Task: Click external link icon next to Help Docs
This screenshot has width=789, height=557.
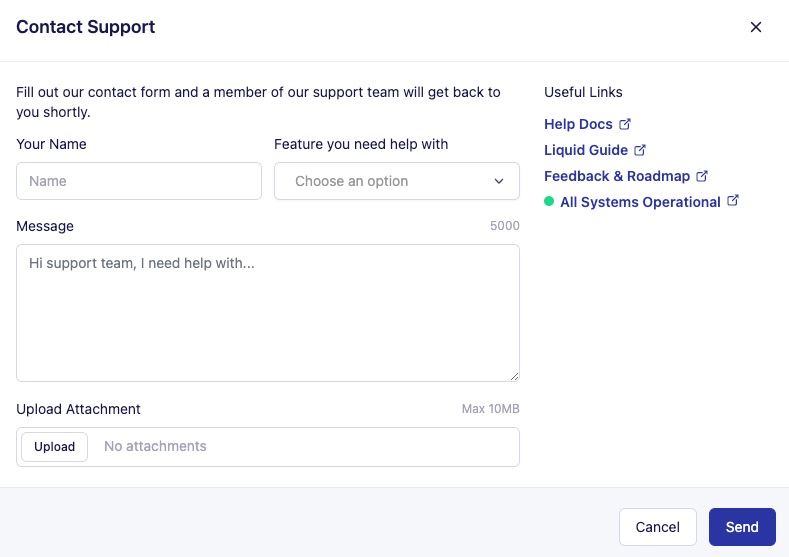Action: coord(625,124)
